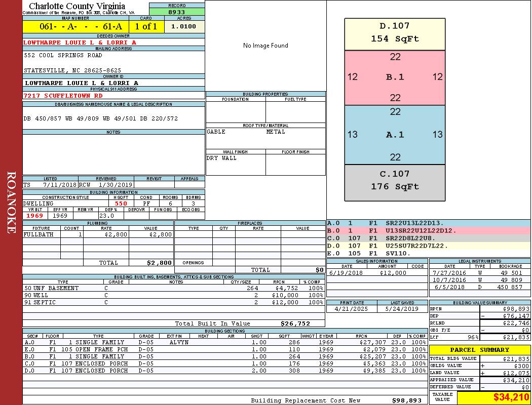Select wall finish DRY WALL

coord(221,158)
